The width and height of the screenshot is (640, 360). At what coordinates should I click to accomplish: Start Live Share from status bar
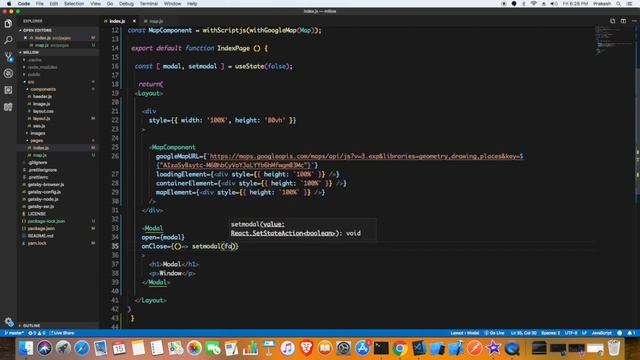(62, 333)
